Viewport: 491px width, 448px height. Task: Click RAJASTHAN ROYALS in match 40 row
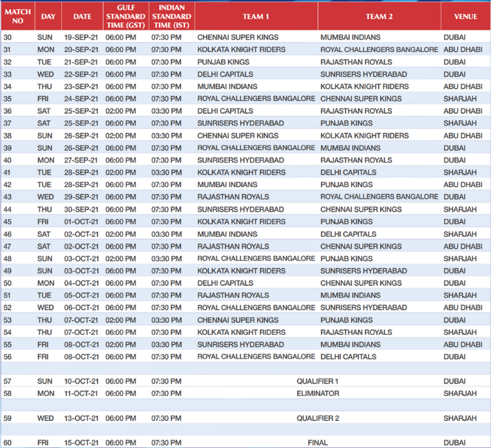tap(356, 160)
